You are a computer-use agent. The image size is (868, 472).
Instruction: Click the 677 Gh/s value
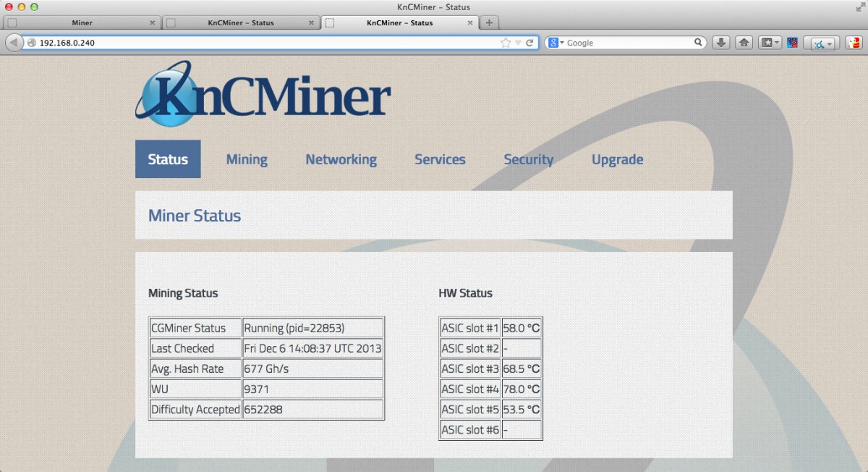coord(312,368)
